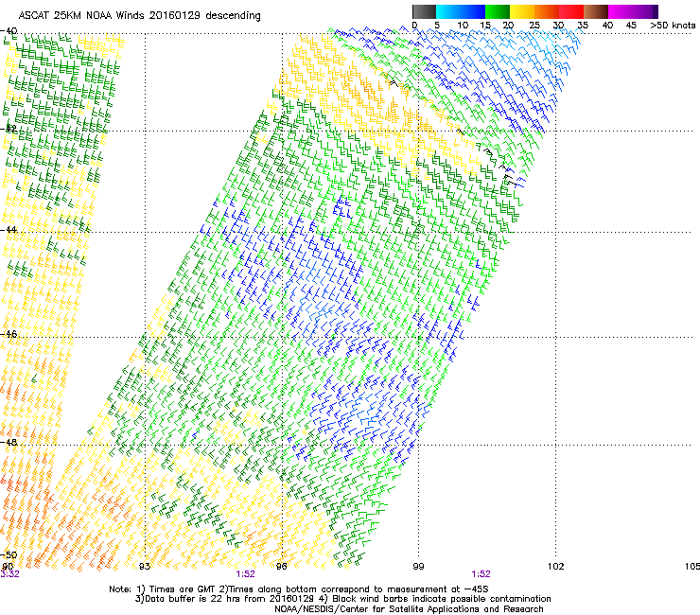Click the -48 latitude axis label
This screenshot has height=615, width=700.
9,442
